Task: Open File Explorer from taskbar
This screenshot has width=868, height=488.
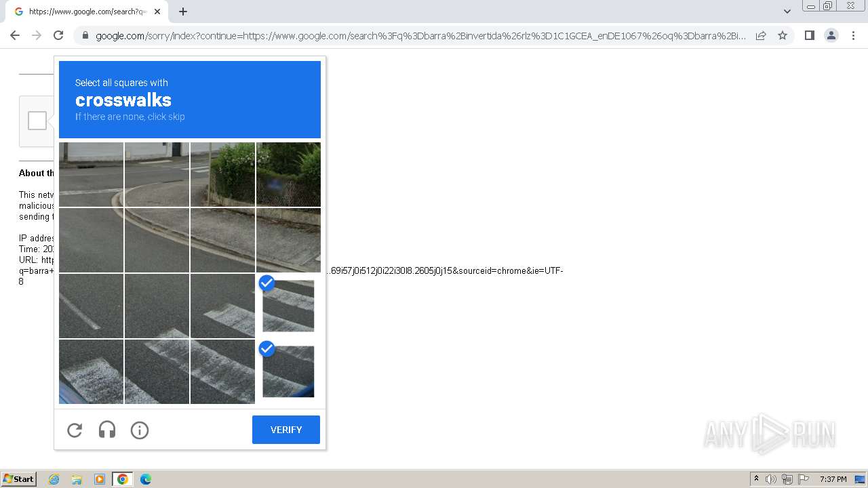Action: (77, 479)
